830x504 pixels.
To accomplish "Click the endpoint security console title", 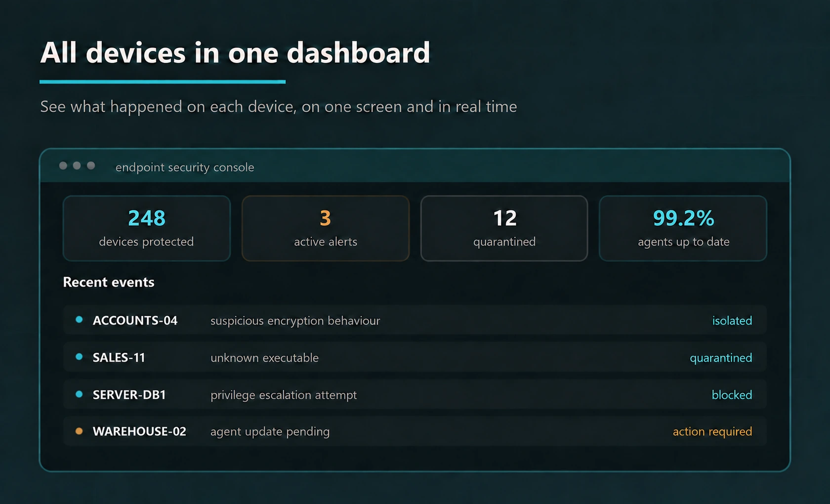I will click(185, 168).
